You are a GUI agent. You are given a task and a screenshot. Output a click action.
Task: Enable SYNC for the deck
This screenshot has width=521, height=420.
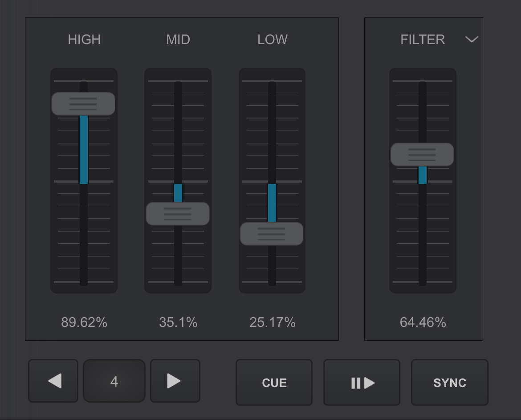[449, 383]
